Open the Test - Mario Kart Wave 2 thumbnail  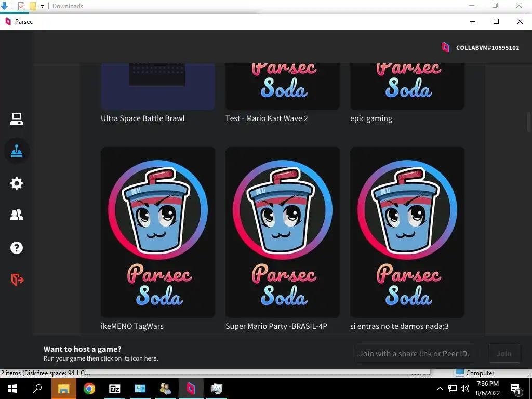tap(282, 87)
